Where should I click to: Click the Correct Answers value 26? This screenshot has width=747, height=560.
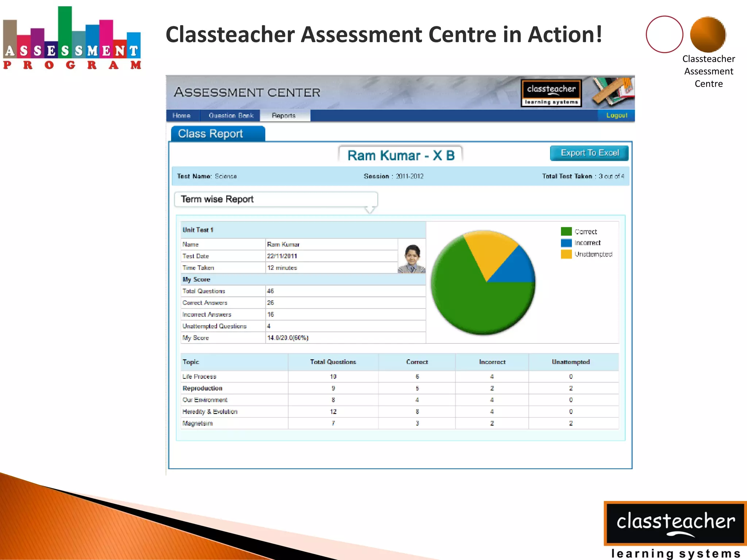(x=270, y=303)
